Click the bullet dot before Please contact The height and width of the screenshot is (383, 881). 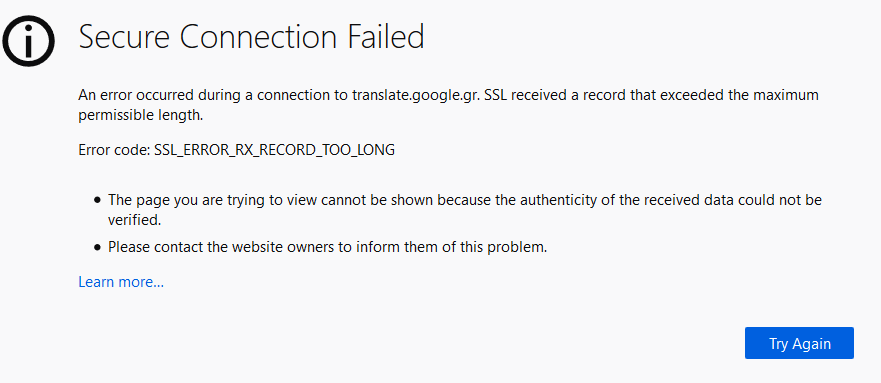[98, 247]
